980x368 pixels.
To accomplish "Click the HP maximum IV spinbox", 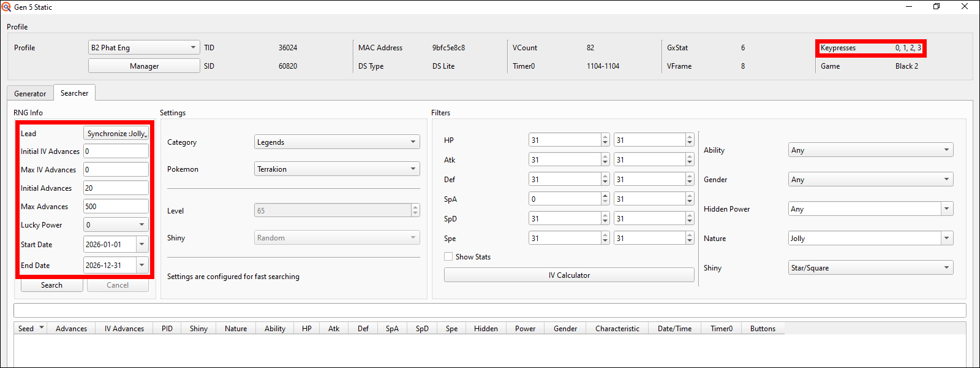I will click(x=654, y=140).
